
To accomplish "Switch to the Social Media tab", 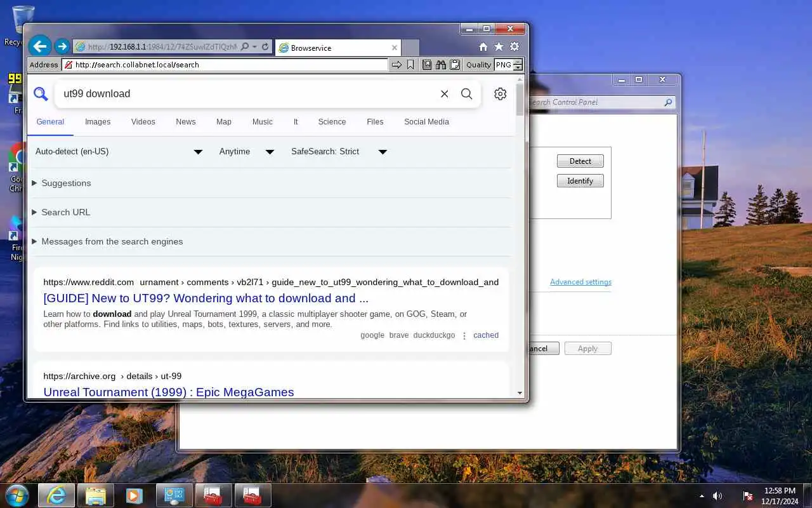I will [426, 122].
